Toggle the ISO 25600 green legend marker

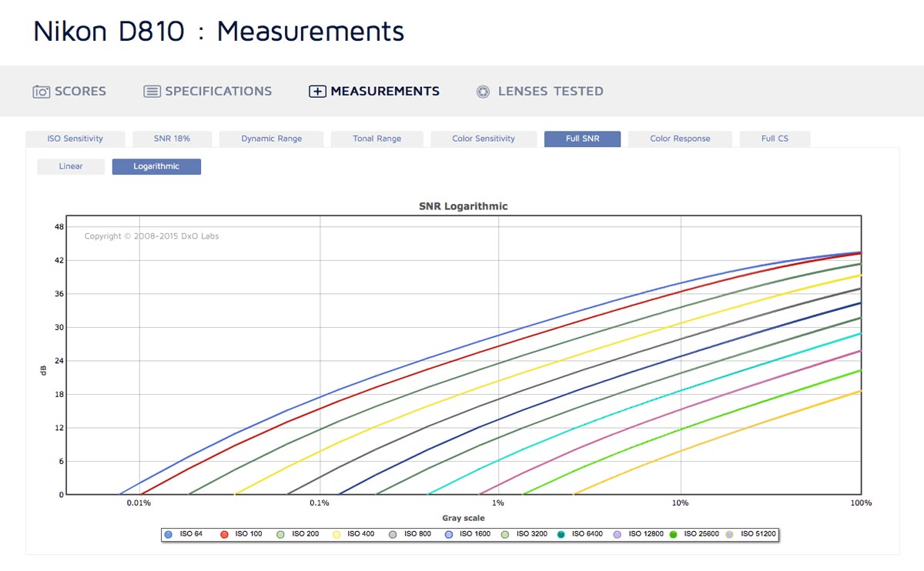pyautogui.click(x=674, y=534)
